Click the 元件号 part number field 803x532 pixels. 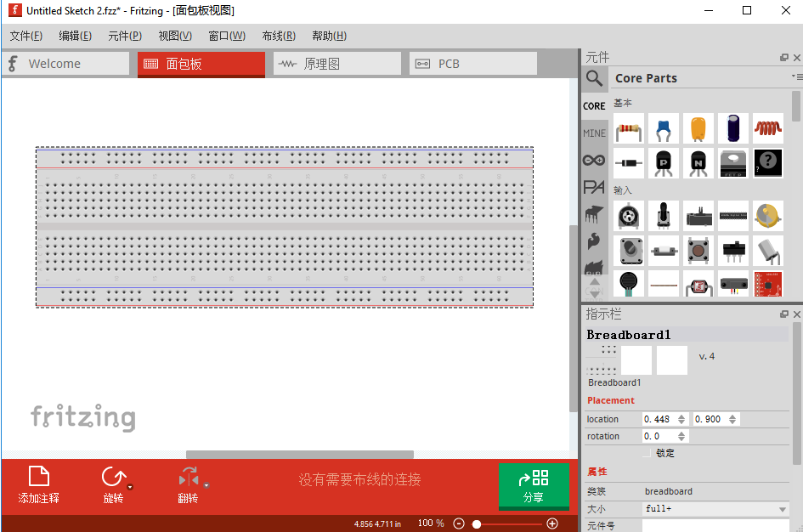[715, 526]
